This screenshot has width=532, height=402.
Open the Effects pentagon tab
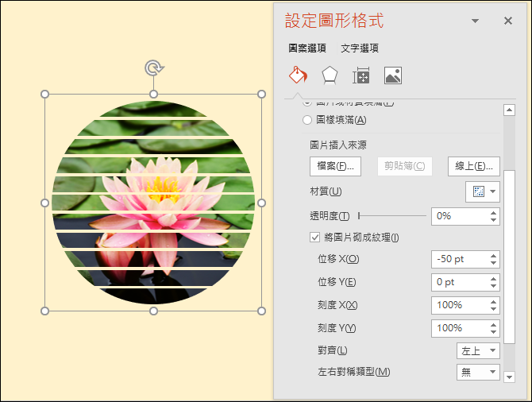[330, 75]
